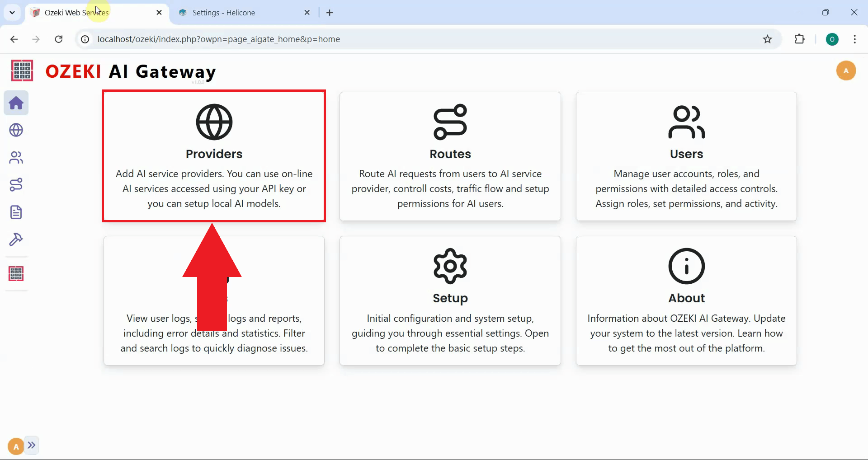Viewport: 868px width, 460px height.
Task: Open the Routes icon in the sidebar
Action: (x=16, y=184)
